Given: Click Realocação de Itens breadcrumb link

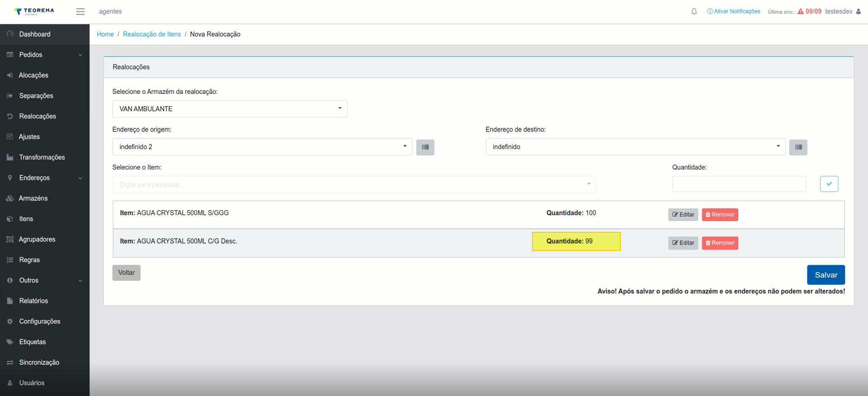Looking at the screenshot, I should click(152, 34).
